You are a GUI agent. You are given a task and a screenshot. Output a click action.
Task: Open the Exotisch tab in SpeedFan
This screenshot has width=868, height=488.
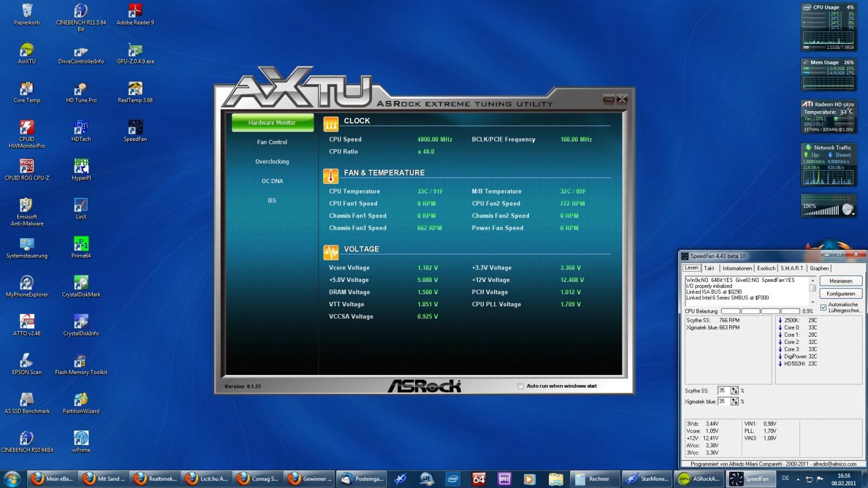coord(767,268)
